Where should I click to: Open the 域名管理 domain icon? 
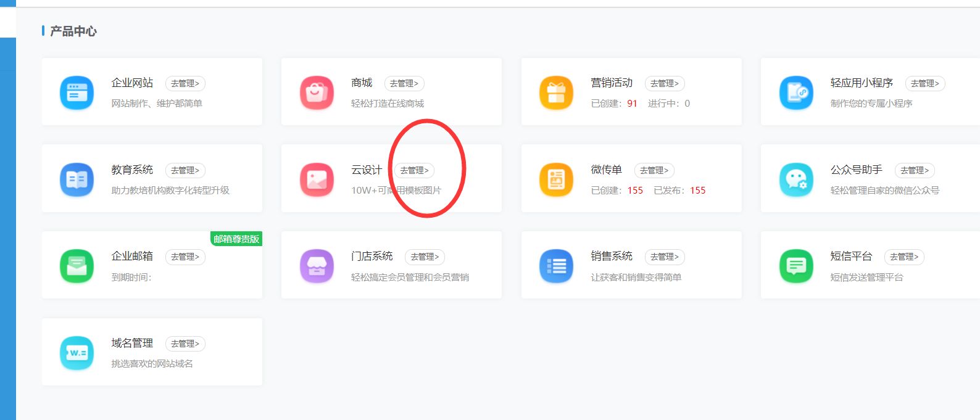pos(77,353)
